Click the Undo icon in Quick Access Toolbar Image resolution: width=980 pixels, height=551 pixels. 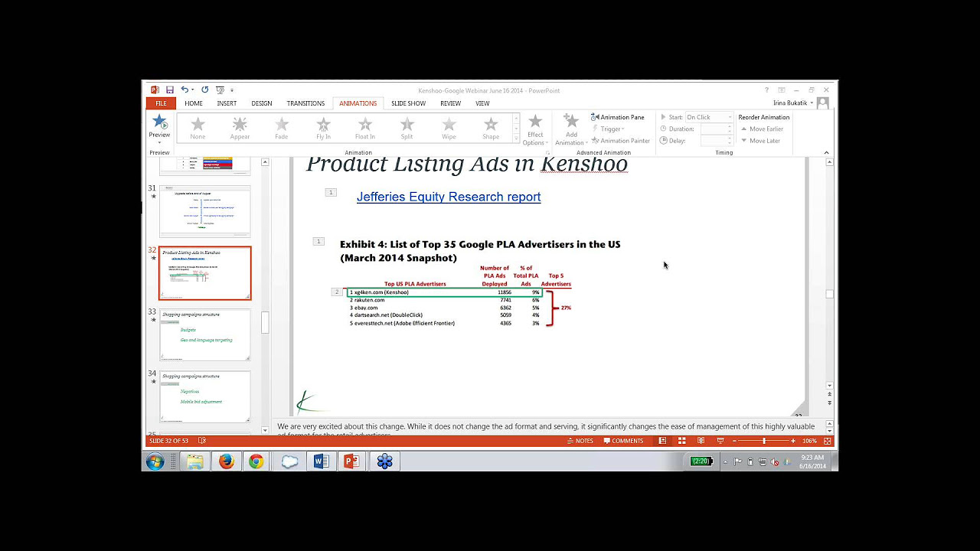[x=185, y=90]
